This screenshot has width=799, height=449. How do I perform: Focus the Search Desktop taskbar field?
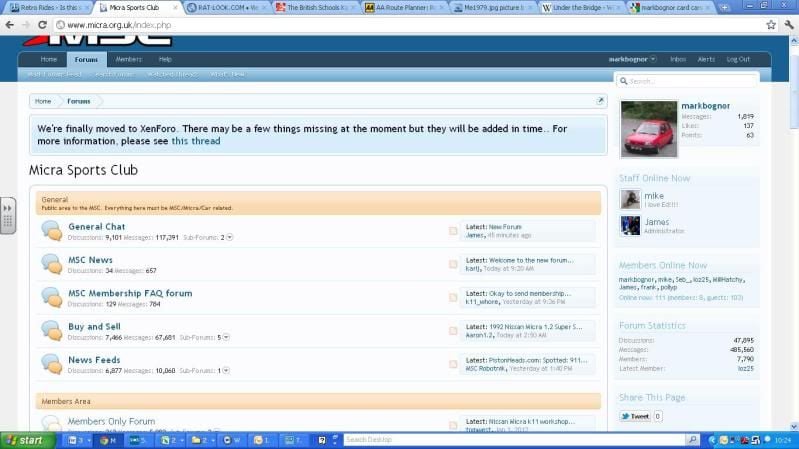[x=514, y=439]
